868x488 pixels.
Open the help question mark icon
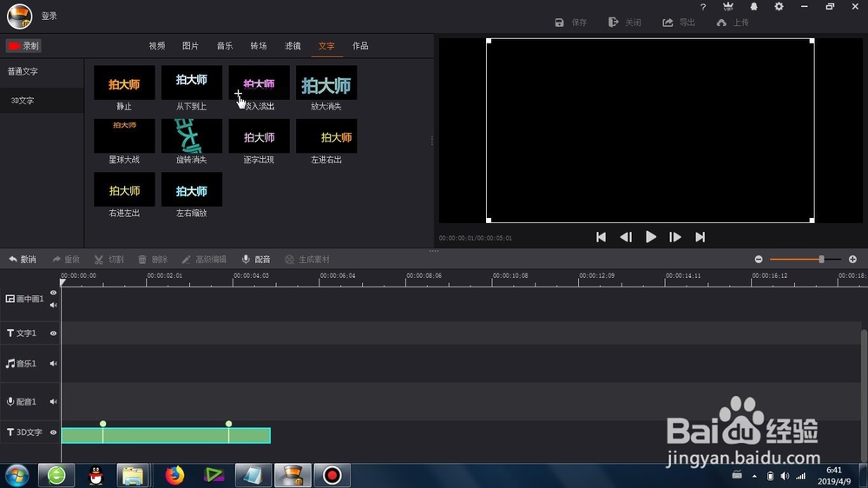pos(703,7)
